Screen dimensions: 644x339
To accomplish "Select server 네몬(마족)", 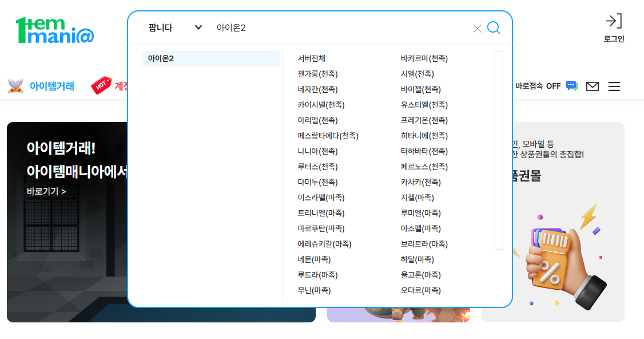I will [314, 259].
